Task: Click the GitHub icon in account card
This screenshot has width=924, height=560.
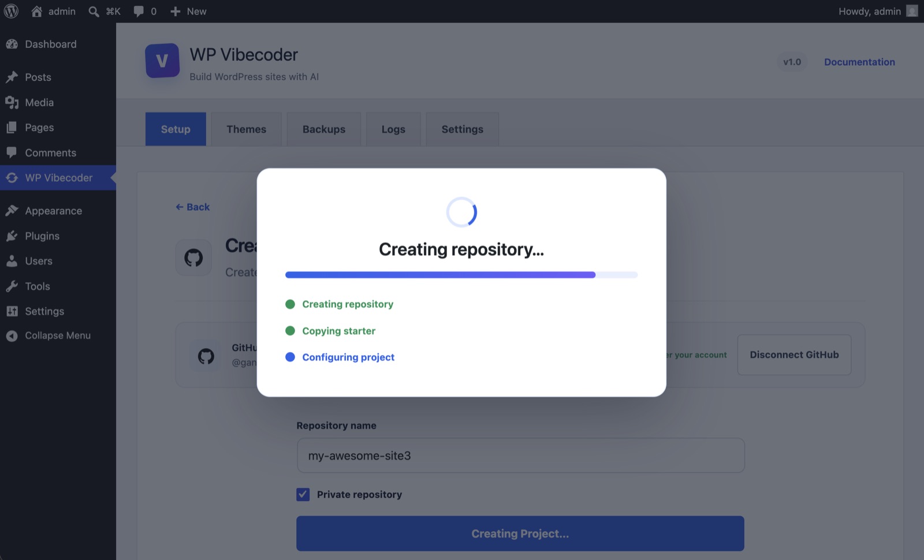Action: tap(206, 356)
